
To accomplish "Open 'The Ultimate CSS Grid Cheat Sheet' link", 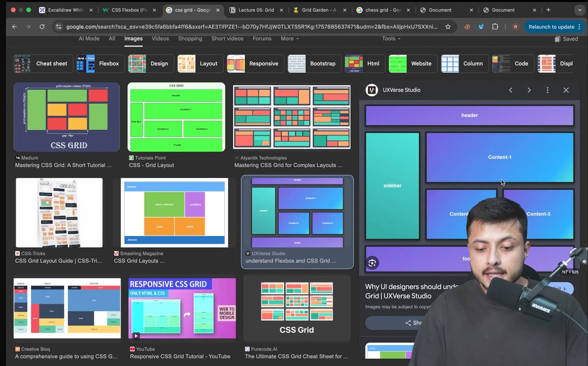I will click(296, 357).
